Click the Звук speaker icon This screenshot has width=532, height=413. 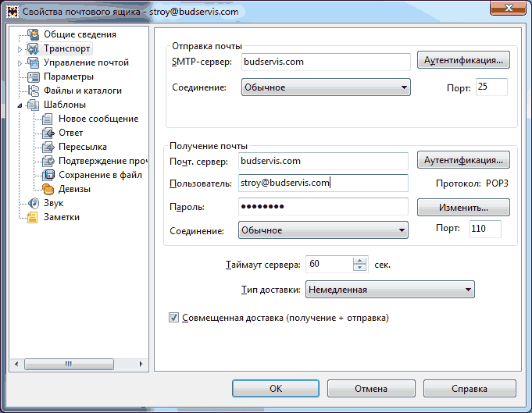(x=34, y=203)
